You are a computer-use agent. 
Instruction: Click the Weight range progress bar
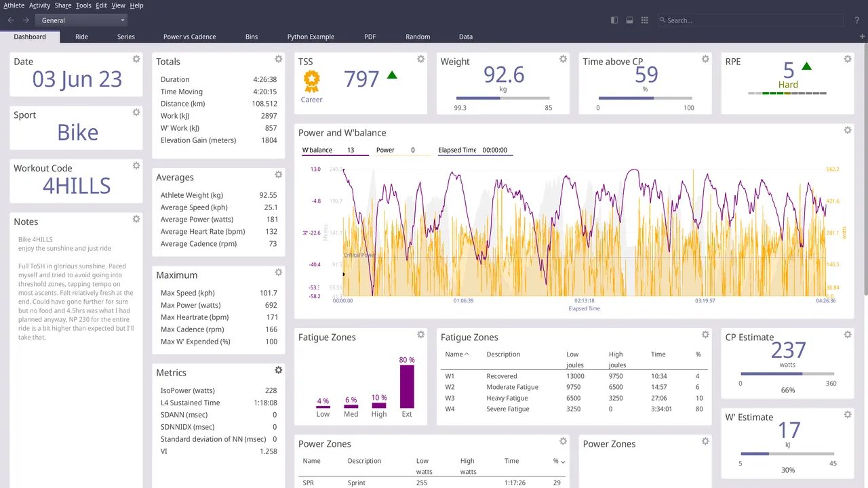point(502,98)
